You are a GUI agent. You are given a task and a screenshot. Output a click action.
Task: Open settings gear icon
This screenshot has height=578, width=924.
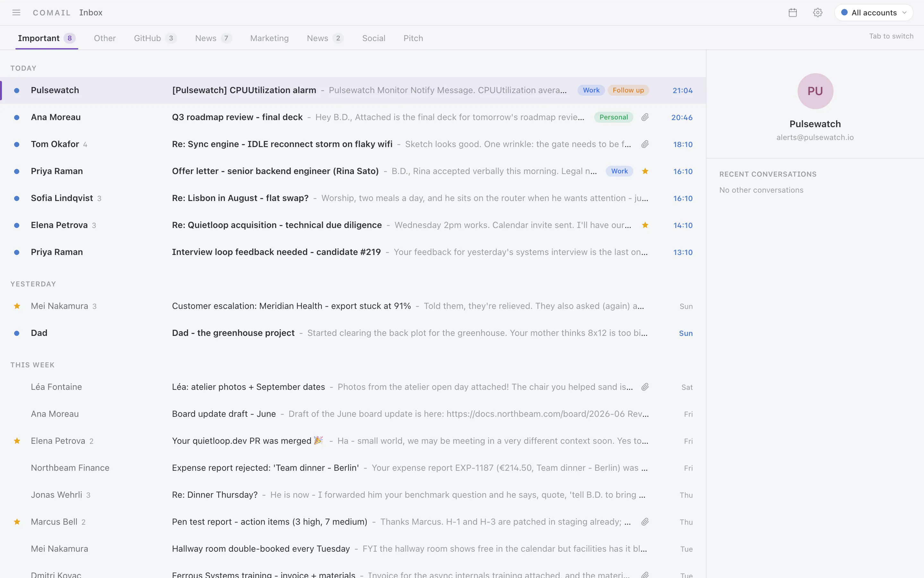point(817,13)
